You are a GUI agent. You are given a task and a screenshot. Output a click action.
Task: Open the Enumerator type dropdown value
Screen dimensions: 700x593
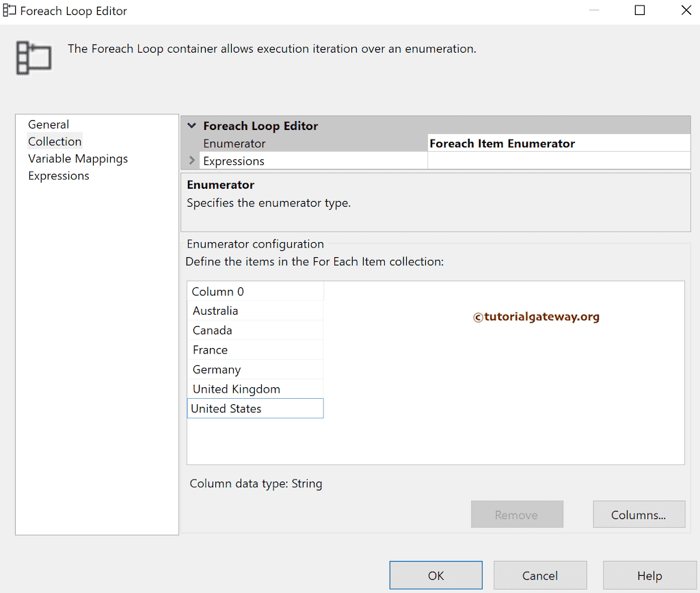pyautogui.click(x=558, y=144)
